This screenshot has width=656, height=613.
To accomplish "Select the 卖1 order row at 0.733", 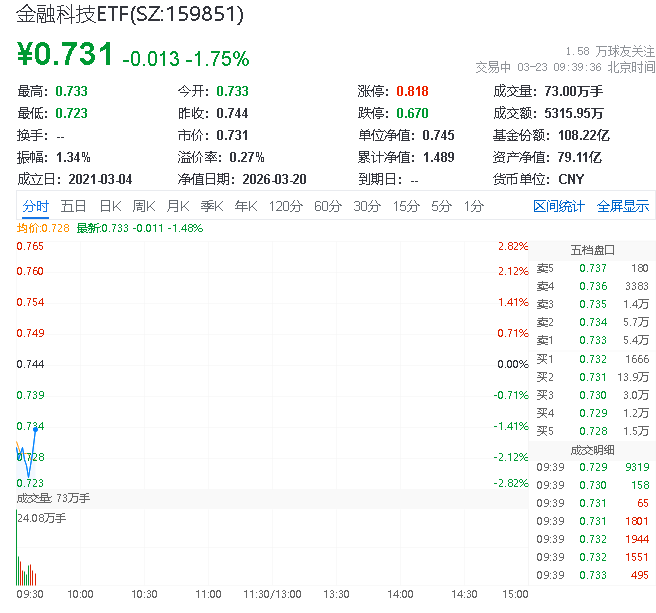I will coord(592,340).
